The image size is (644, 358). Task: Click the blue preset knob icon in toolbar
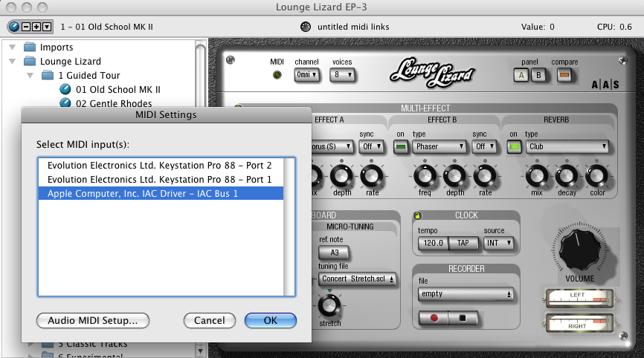[14, 27]
